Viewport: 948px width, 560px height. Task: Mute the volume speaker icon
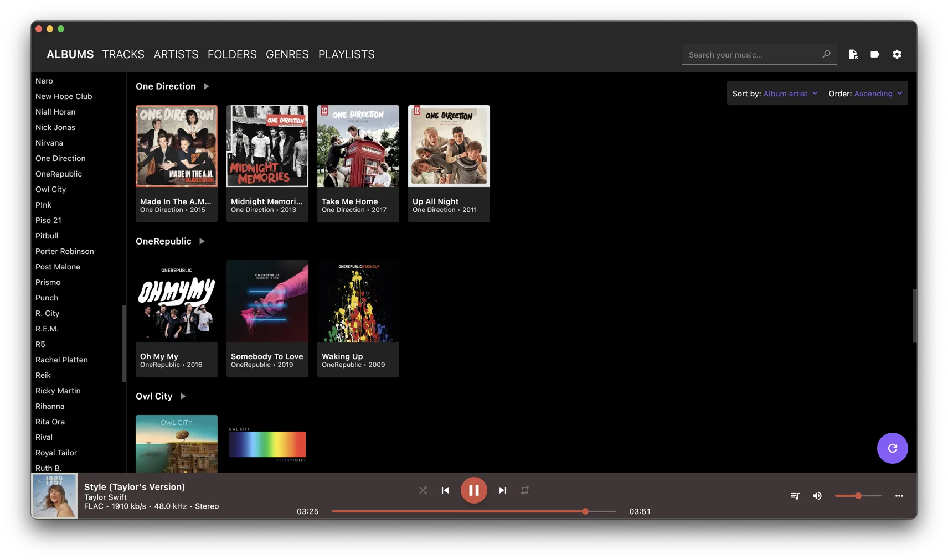(817, 496)
